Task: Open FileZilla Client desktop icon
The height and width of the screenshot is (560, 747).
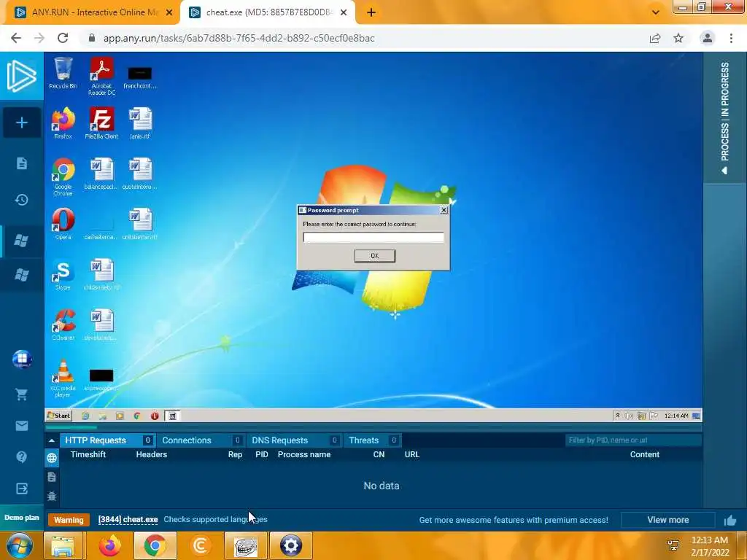Action: pos(101,122)
